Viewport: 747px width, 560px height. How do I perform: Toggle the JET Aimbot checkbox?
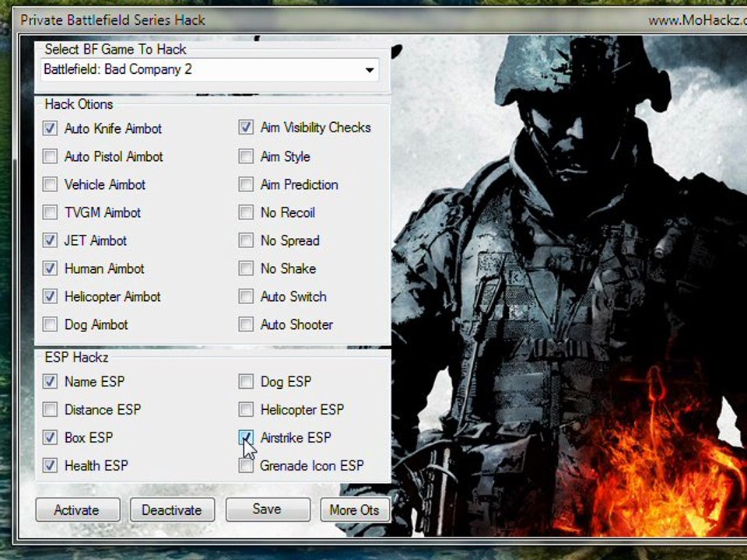(50, 240)
